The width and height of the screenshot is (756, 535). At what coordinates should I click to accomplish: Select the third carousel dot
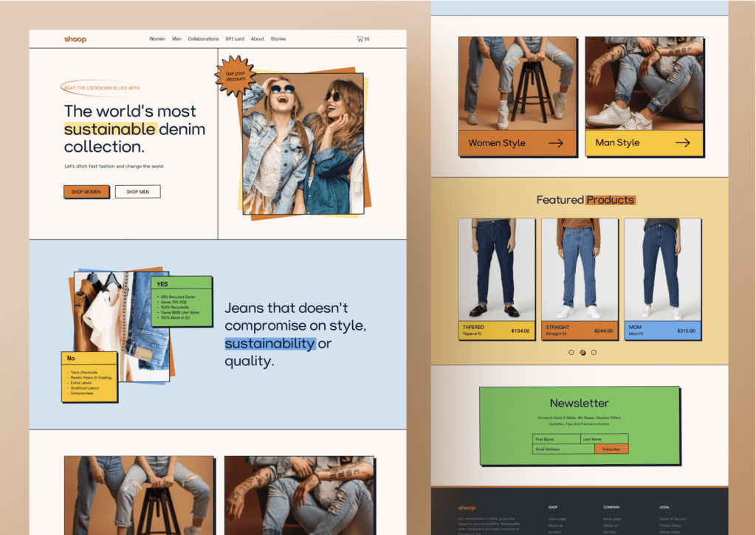[x=594, y=352]
